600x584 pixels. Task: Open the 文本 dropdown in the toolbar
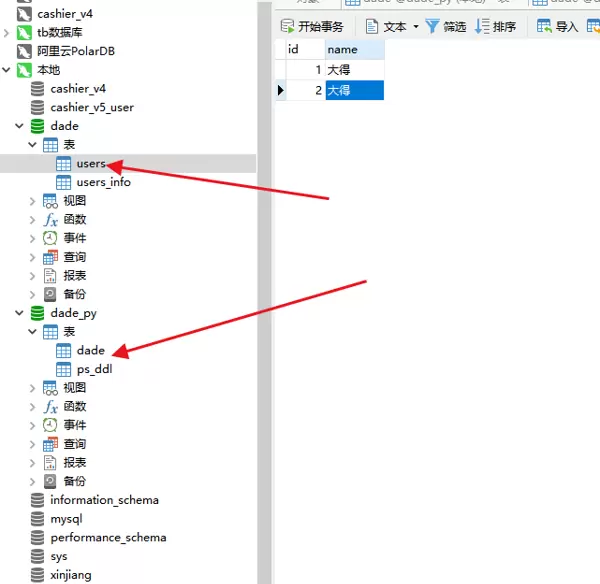pyautogui.click(x=416, y=27)
